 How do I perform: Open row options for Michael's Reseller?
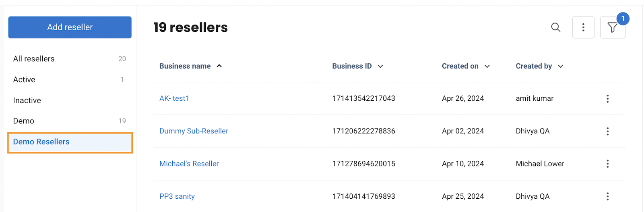[x=607, y=164]
